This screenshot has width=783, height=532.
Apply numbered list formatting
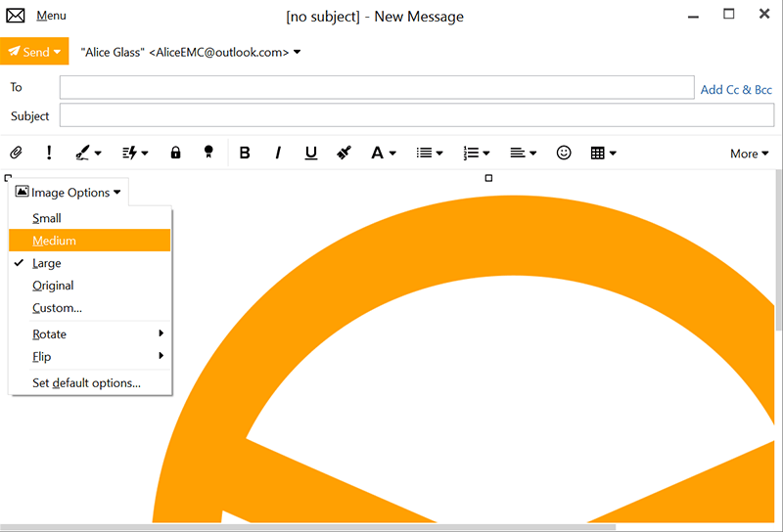click(x=471, y=153)
